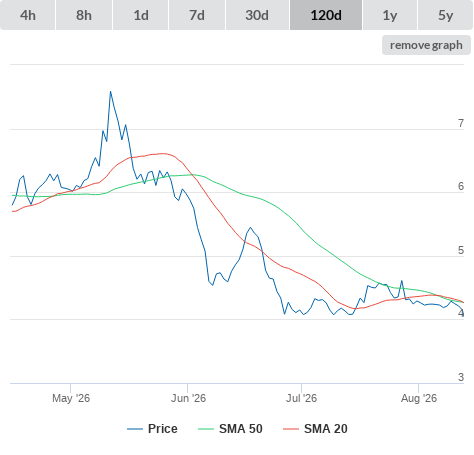Click the May '26 axis label
The width and height of the screenshot is (474, 455).
coord(71,398)
